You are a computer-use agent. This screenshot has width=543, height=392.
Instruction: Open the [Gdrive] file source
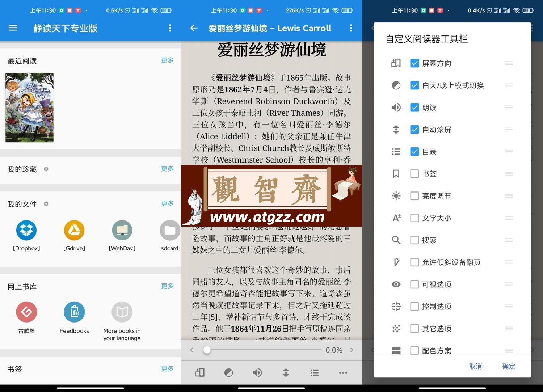click(x=74, y=236)
